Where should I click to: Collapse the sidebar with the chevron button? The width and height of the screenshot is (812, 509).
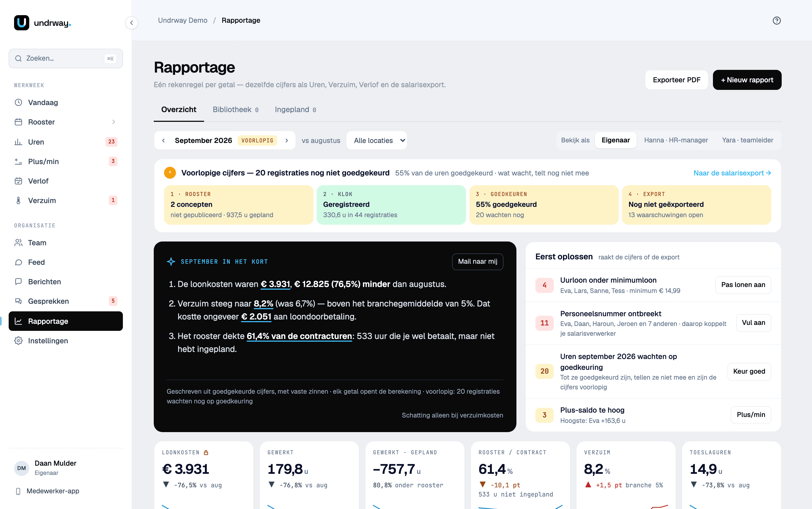tap(132, 22)
